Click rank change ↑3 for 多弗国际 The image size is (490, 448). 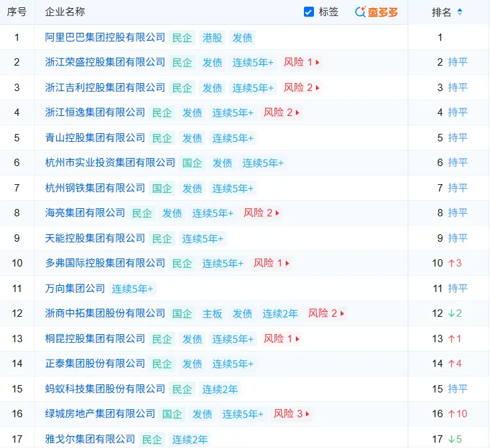(455, 263)
